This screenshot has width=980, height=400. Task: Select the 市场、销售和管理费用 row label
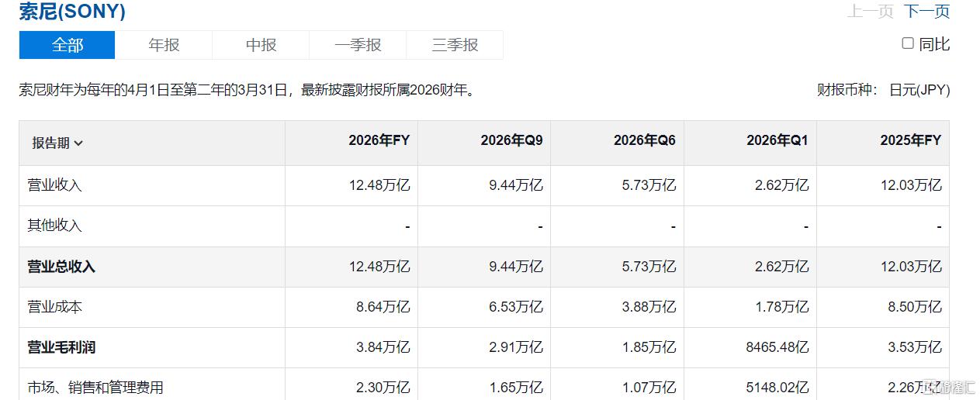(x=95, y=388)
